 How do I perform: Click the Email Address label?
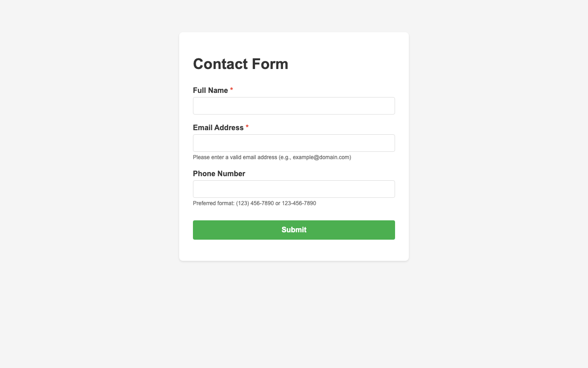coord(218,127)
